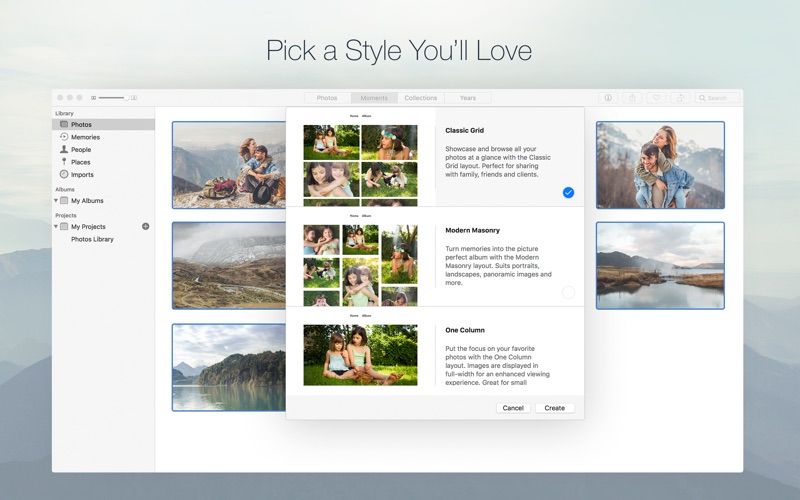The height and width of the screenshot is (500, 800).
Task: Click the heart Favorite icon
Action: point(656,98)
